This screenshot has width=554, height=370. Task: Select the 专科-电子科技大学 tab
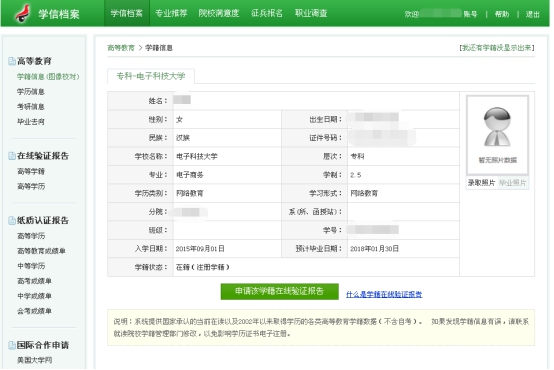tap(151, 76)
